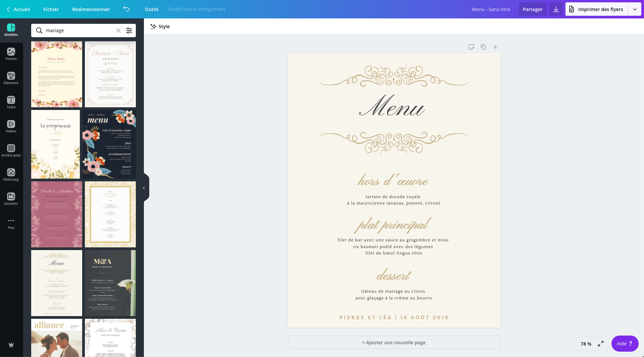Select the filet de bar text block
The width and height of the screenshot is (644, 357).
pyautogui.click(x=393, y=246)
